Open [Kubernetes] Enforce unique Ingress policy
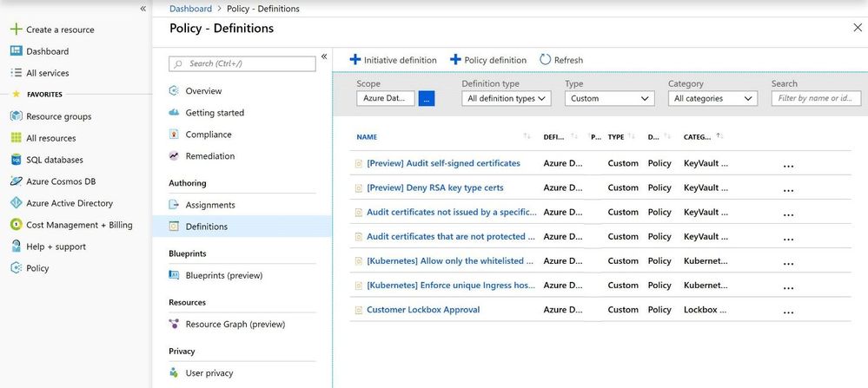868x388 pixels. (x=451, y=286)
